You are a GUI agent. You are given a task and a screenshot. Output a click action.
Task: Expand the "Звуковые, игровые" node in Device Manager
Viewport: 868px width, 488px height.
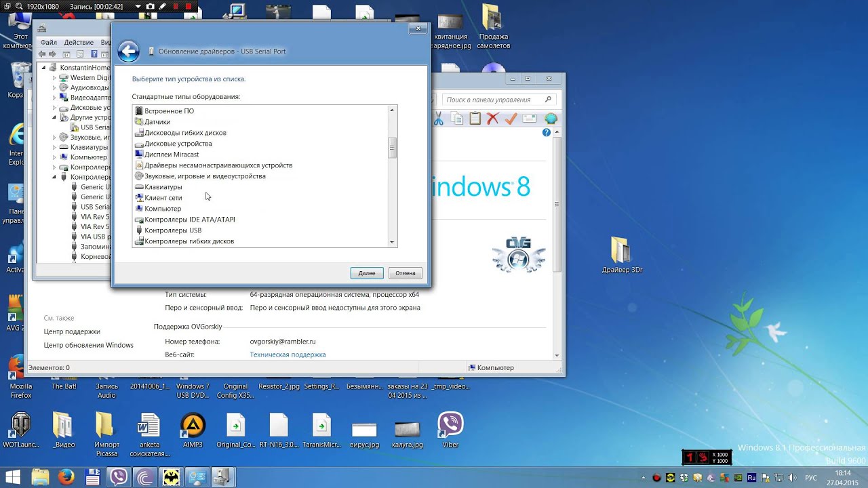54,138
